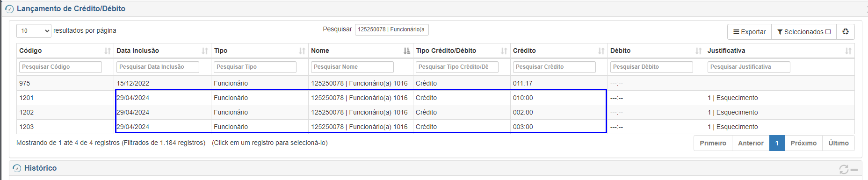
Task: Toggle the Selecionados checkbox
Action: [828, 32]
